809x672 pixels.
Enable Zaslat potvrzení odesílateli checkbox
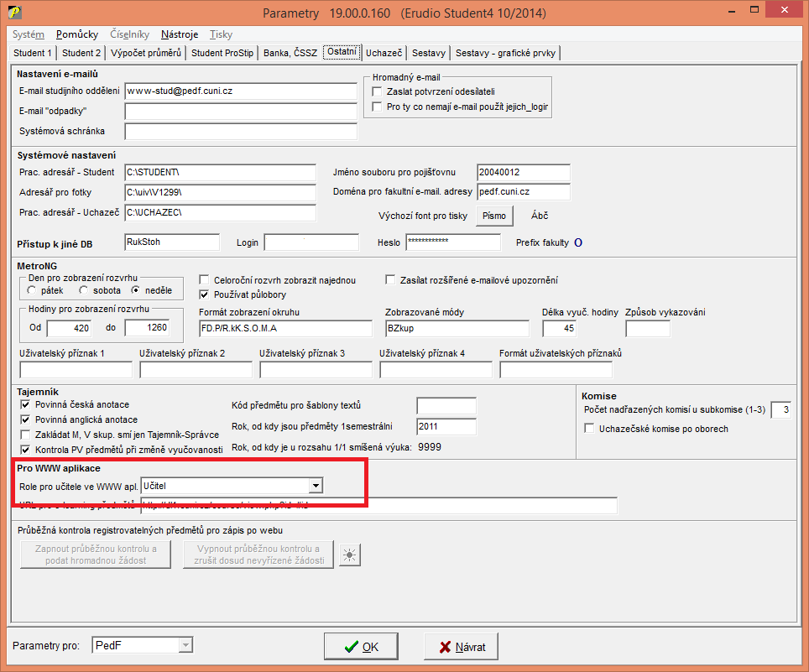click(378, 91)
